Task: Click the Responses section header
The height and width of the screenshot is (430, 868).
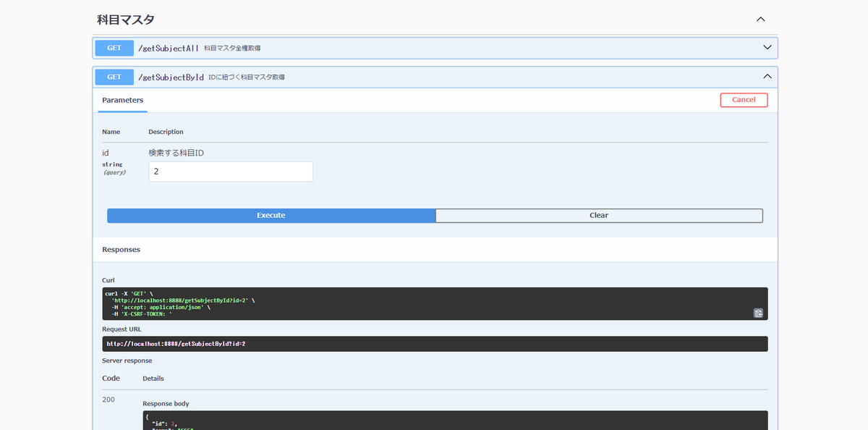Action: 121,249
